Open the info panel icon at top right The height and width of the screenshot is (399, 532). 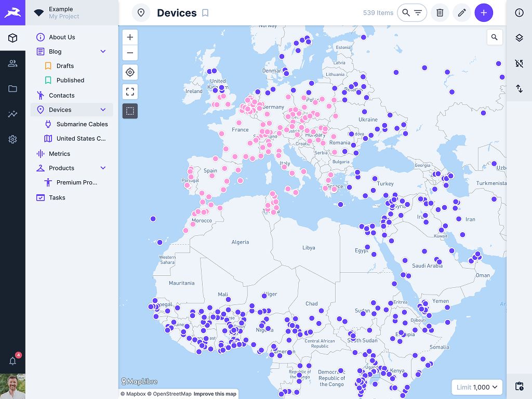pyautogui.click(x=519, y=13)
